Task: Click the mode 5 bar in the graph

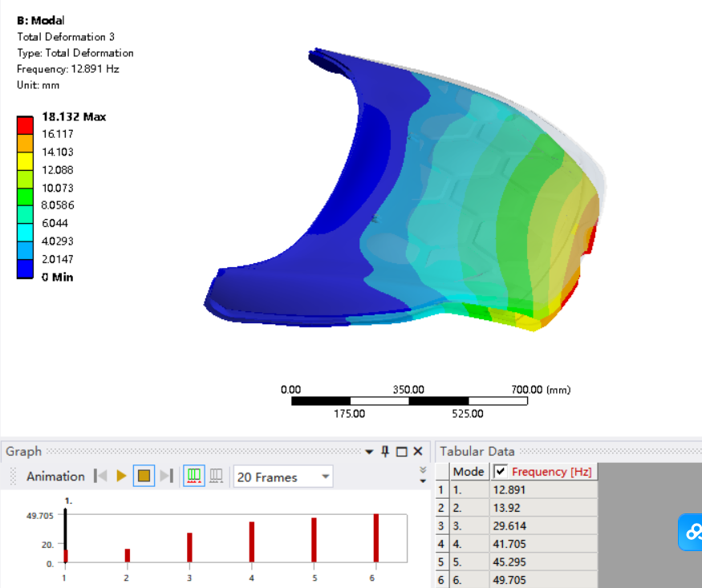Action: tap(314, 540)
